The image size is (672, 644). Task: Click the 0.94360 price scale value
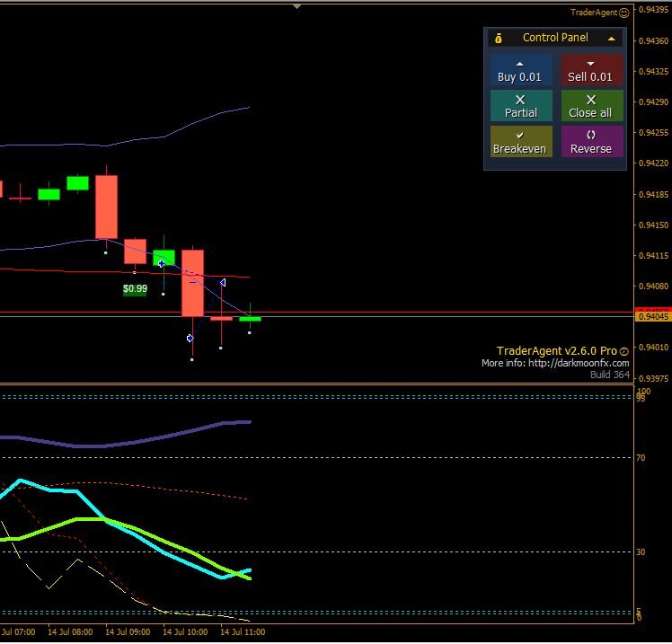pyautogui.click(x=653, y=41)
